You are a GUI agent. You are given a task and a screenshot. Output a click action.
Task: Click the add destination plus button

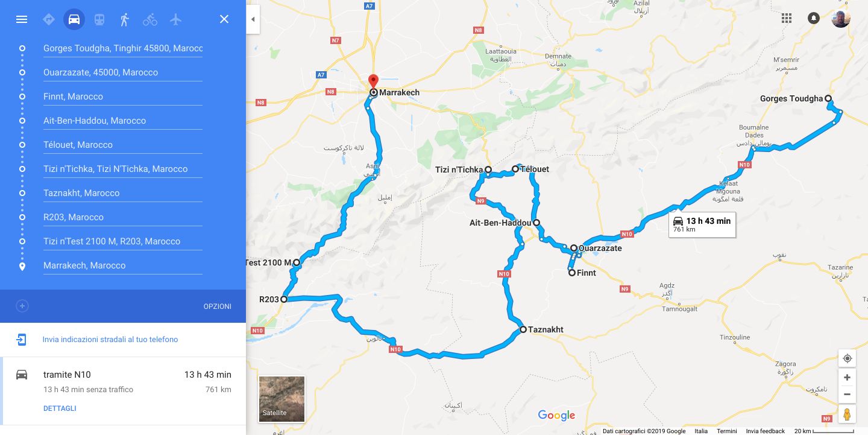coord(22,306)
